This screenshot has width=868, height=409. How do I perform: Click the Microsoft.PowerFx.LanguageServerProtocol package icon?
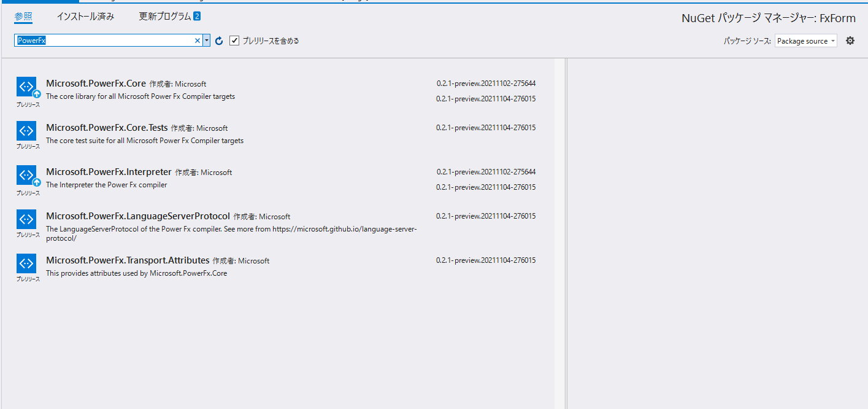click(26, 219)
